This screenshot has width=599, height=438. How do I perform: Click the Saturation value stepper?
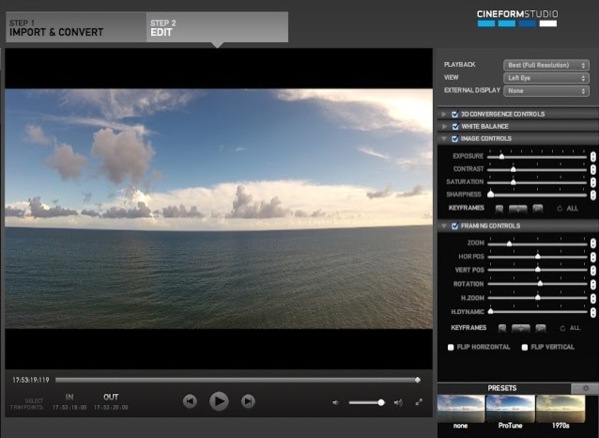pyautogui.click(x=593, y=183)
